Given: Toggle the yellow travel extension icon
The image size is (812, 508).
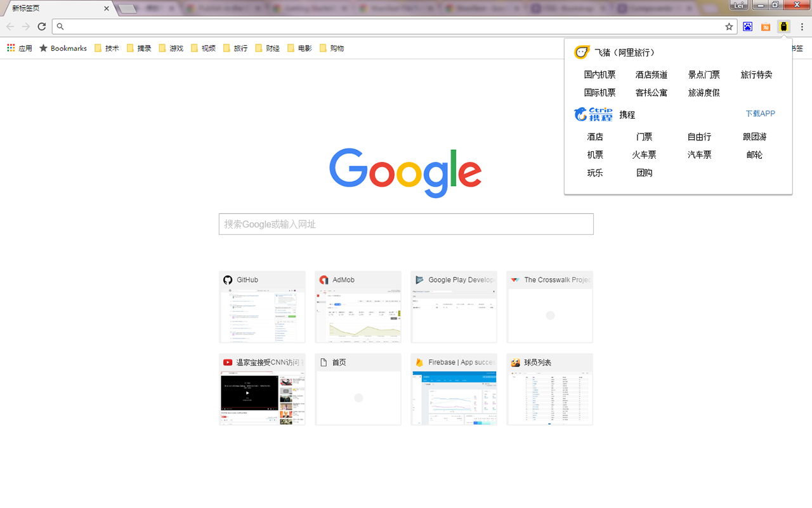Looking at the screenshot, I should pos(784,27).
